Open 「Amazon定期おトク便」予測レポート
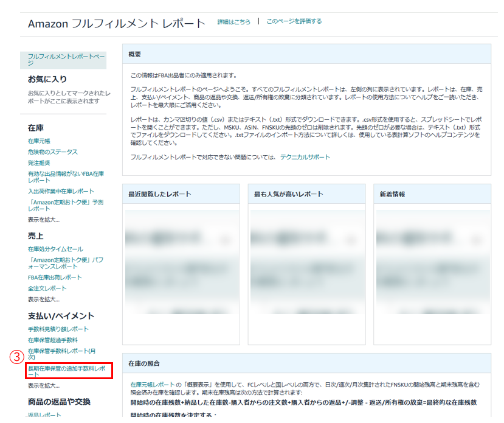 pos(66,205)
